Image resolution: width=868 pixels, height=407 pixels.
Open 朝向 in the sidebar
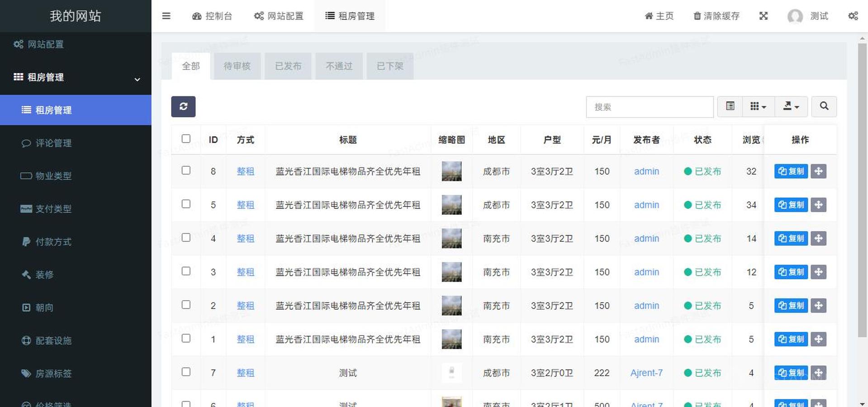pos(76,308)
